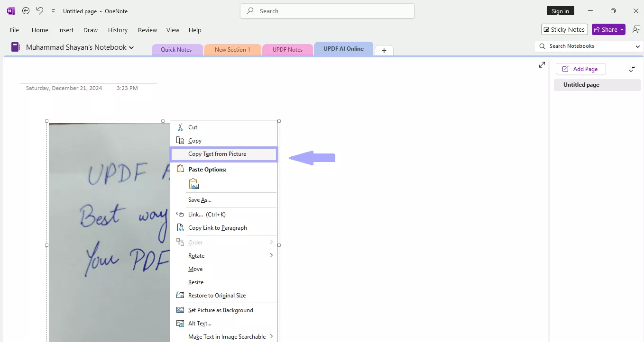Expand the Rotate submenu
This screenshot has height=342, width=644.
(x=271, y=255)
